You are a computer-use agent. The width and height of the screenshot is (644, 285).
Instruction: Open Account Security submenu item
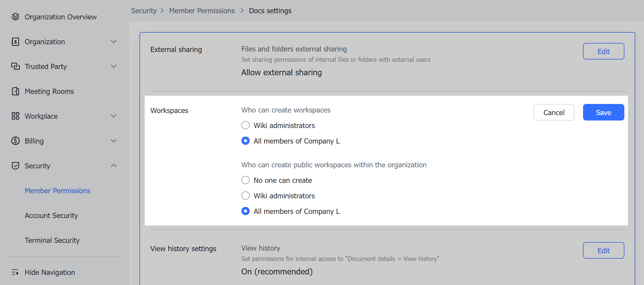pyautogui.click(x=51, y=215)
